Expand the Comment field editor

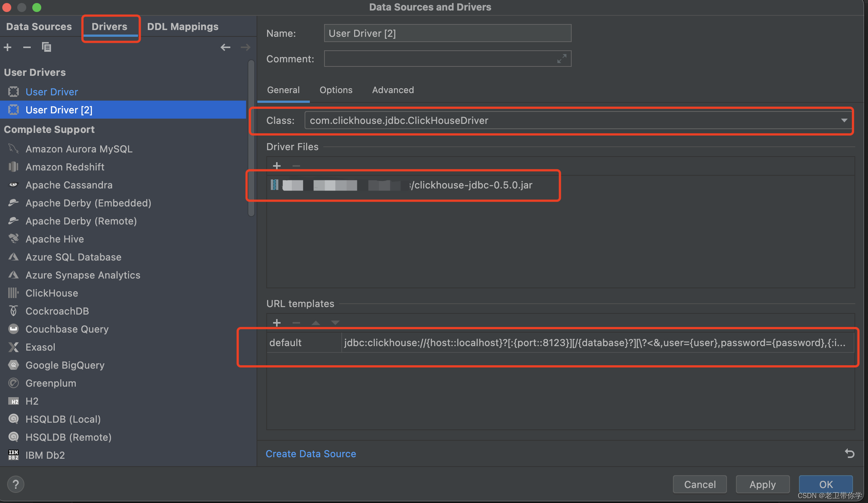(x=562, y=59)
